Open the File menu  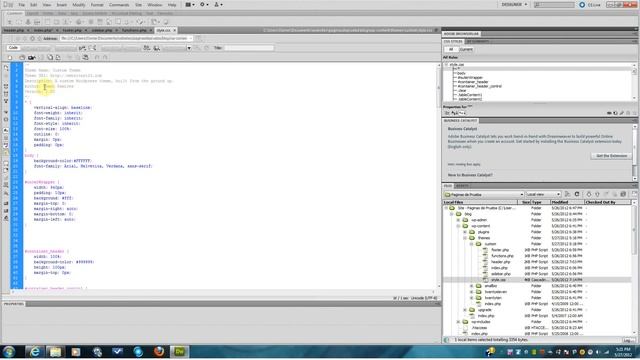coord(22,5)
